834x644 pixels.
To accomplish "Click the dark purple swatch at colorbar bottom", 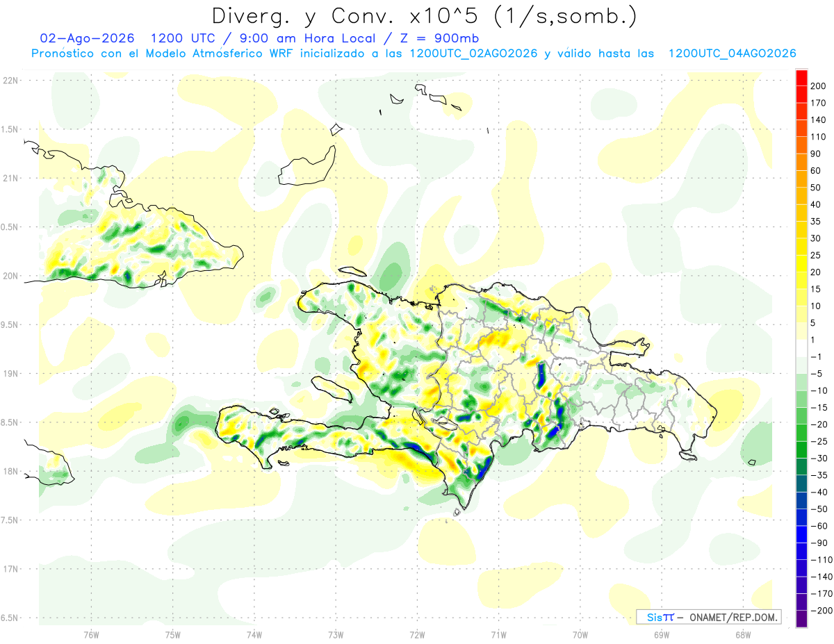I will pyautogui.click(x=801, y=619).
